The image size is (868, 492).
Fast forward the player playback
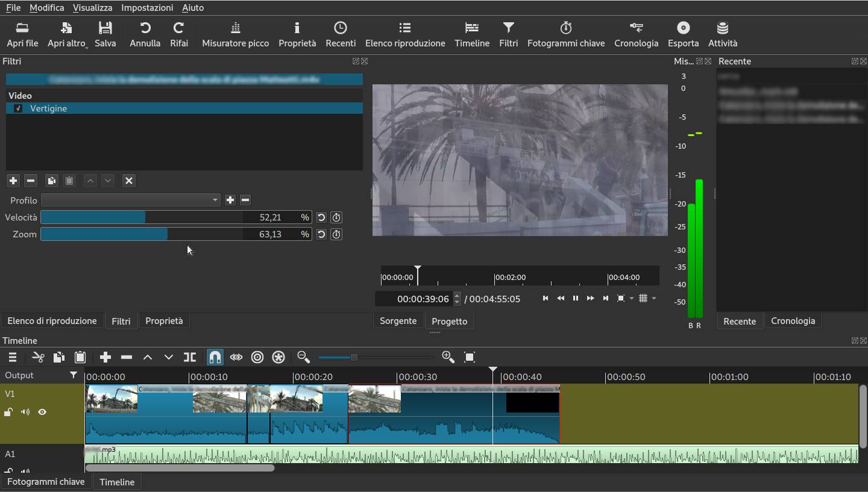591,298
